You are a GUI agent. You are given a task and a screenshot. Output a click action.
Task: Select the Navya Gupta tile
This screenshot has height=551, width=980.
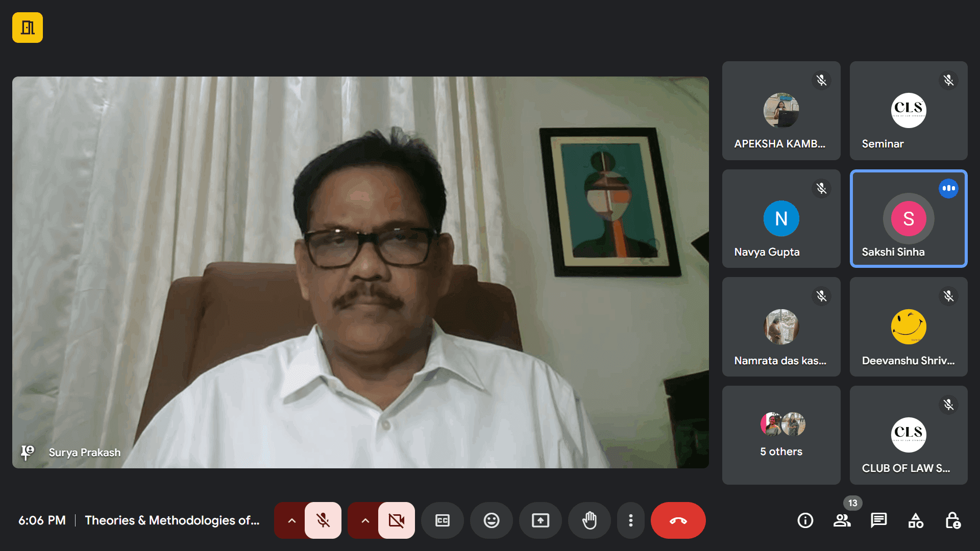point(781,219)
